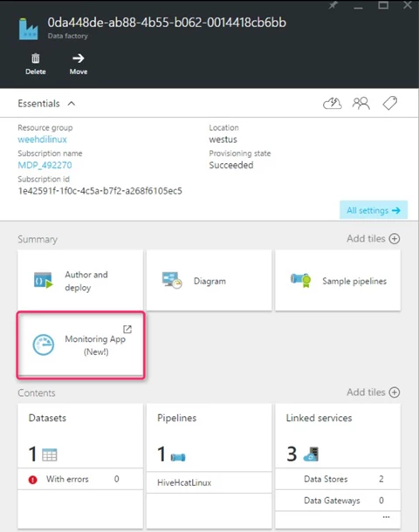Select the With errors row
The height and width of the screenshot is (532, 419).
[80, 479]
